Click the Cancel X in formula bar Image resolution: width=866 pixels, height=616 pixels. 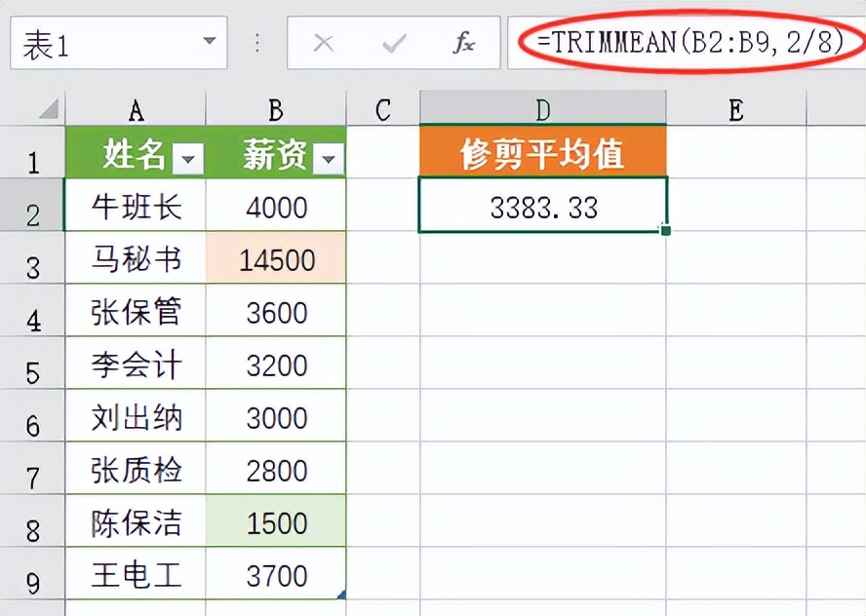pyautogui.click(x=323, y=42)
